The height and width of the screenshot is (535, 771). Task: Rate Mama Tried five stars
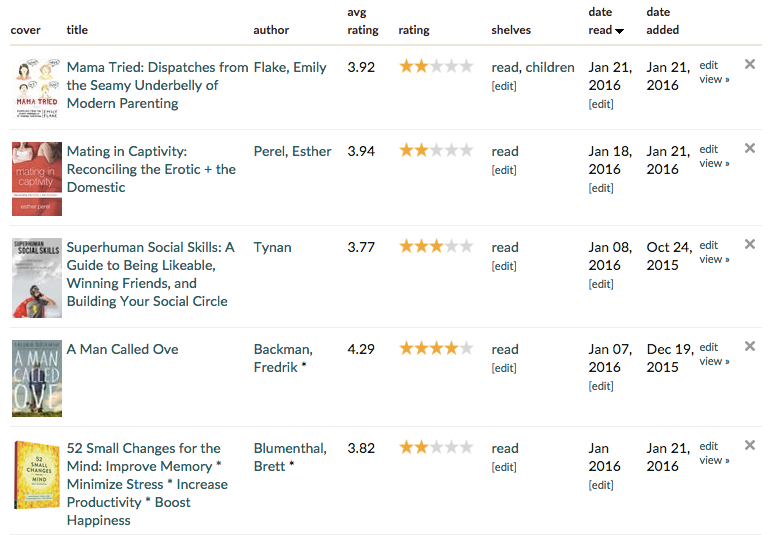click(x=466, y=66)
